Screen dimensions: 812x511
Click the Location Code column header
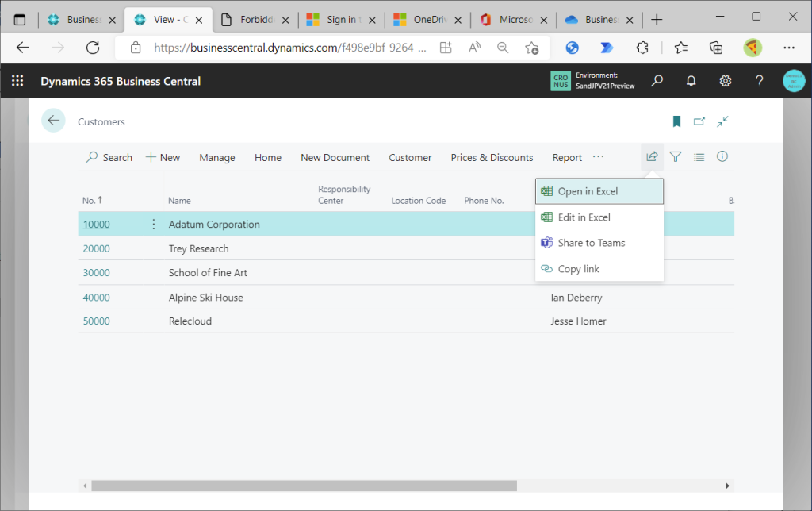pyautogui.click(x=419, y=201)
